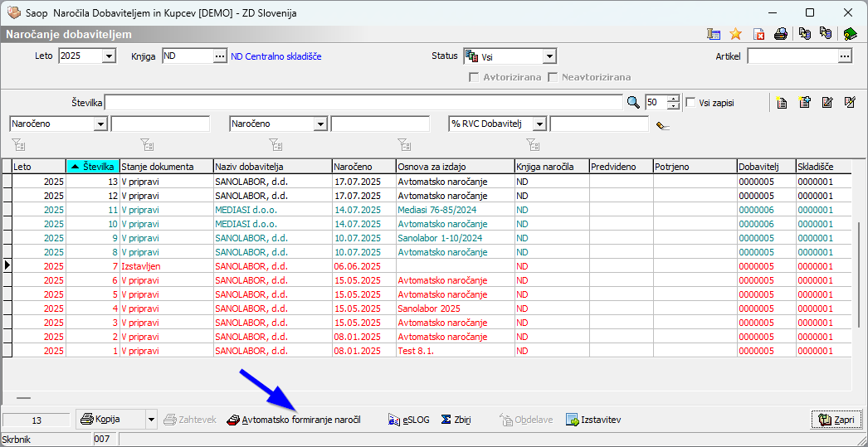This screenshot has width=868, height=447.
Task: Click the document with red X icon
Action: [758, 34]
